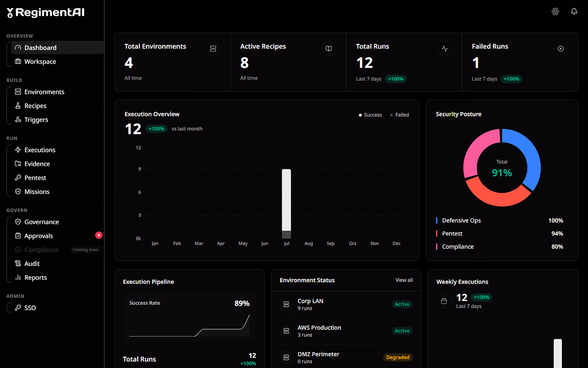Screen dimensions: 588x368
Task: Open Approvals page
Action: pyautogui.click(x=57, y=236)
